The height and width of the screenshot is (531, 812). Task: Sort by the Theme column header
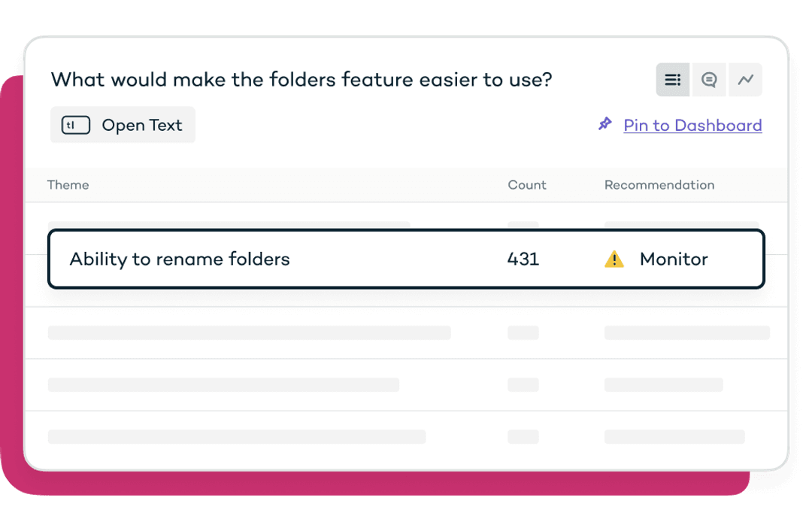(68, 185)
